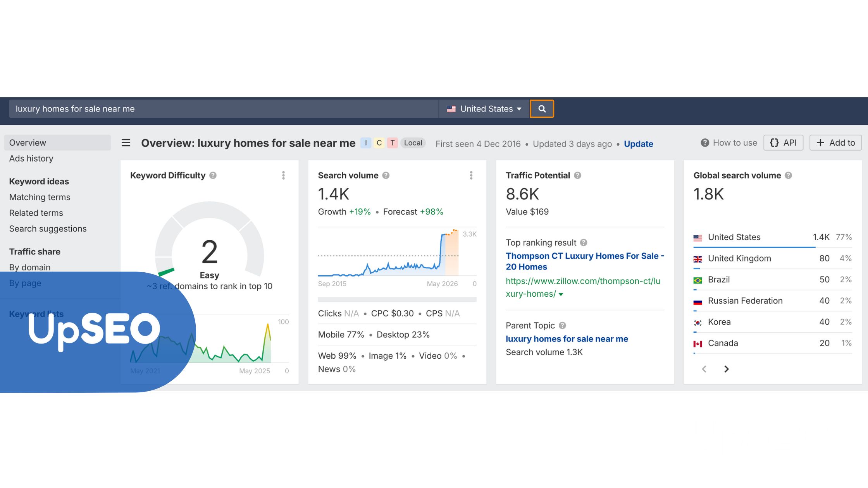Viewport: 868px width, 488px height.
Task: Click the Value $169 text
Action: click(527, 212)
